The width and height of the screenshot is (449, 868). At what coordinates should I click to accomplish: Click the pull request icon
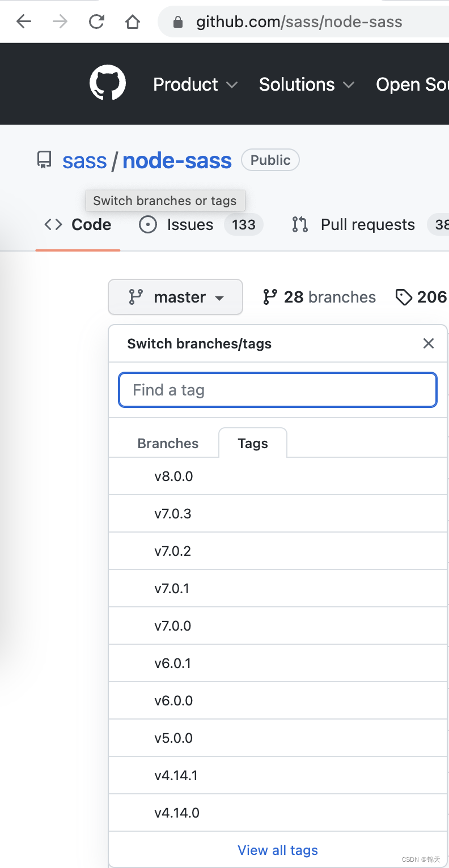tap(299, 224)
